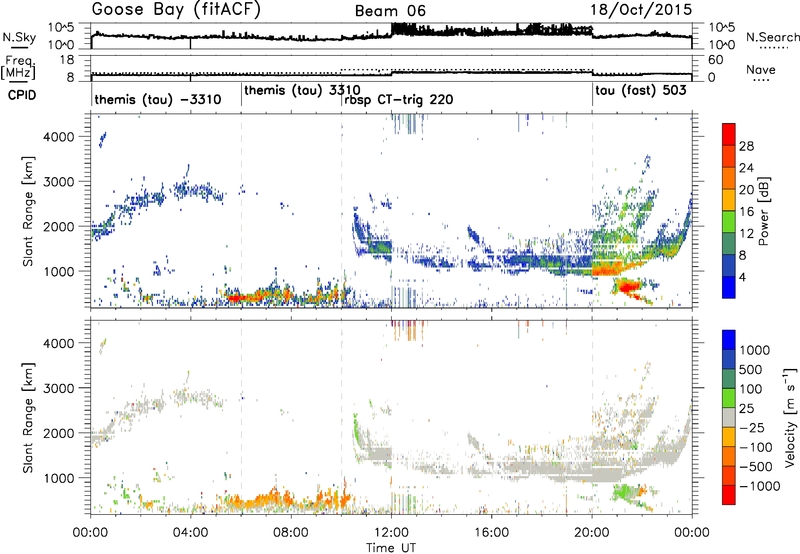Click the date "18/Oct/2015"
Viewport: 800px width, 554px height.
(x=641, y=10)
